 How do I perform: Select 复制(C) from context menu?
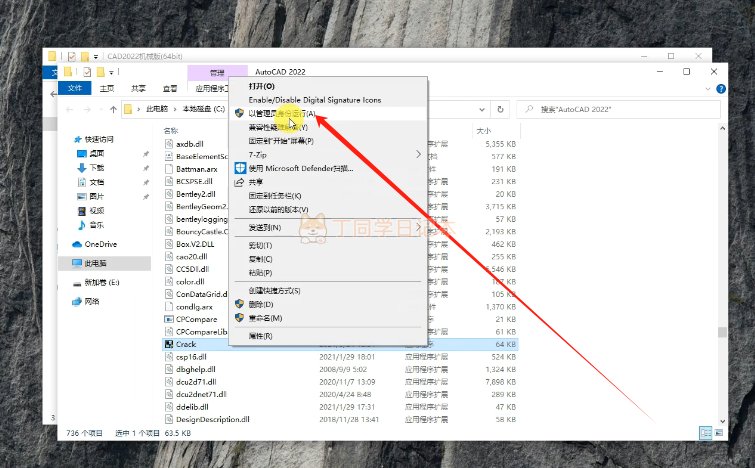point(260,259)
